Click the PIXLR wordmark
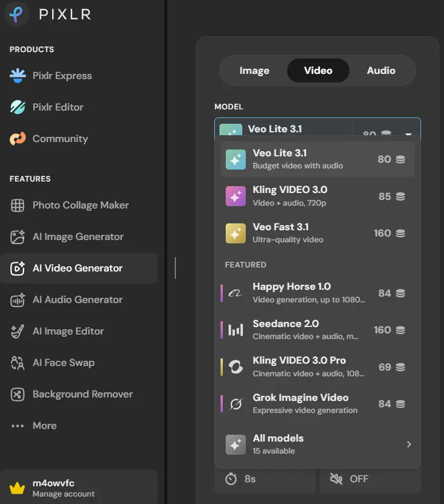The width and height of the screenshot is (444, 504). pos(65,14)
